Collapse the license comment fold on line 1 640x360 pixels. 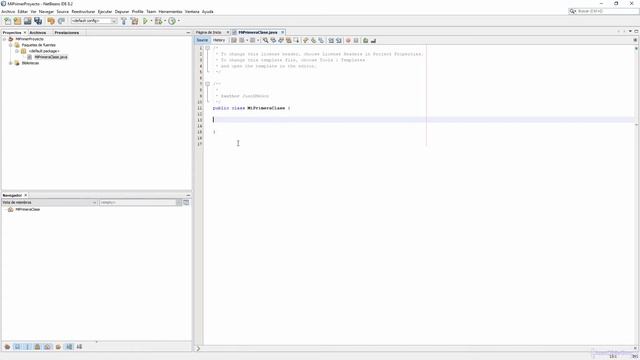(207, 48)
